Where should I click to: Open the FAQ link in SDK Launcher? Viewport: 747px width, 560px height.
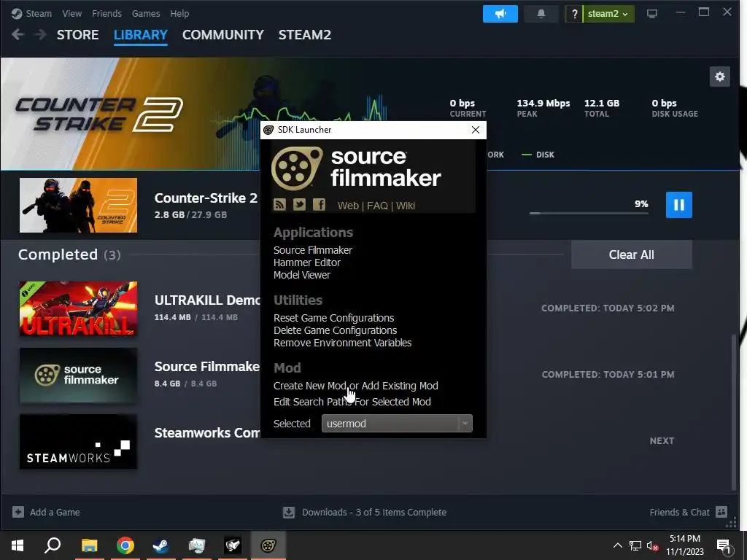(377, 206)
